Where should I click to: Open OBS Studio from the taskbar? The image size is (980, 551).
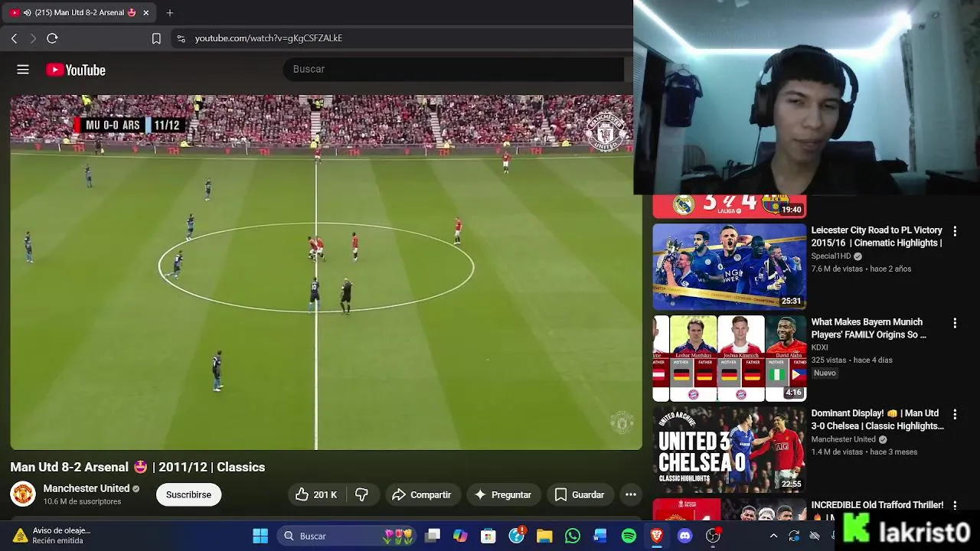[714, 536]
